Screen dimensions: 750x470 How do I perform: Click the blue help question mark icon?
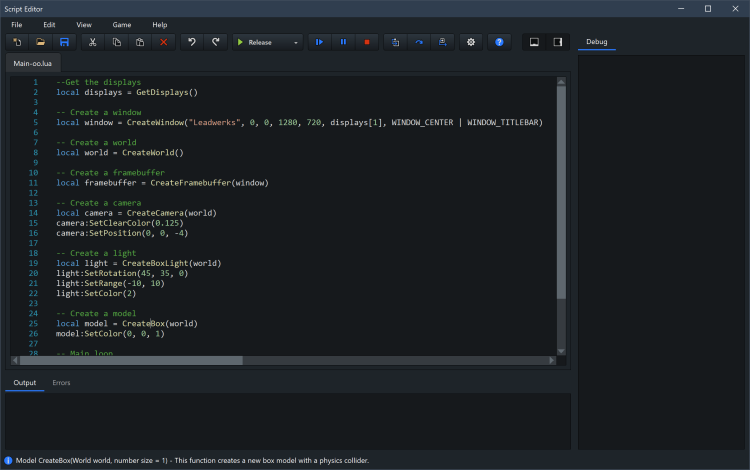(499, 42)
